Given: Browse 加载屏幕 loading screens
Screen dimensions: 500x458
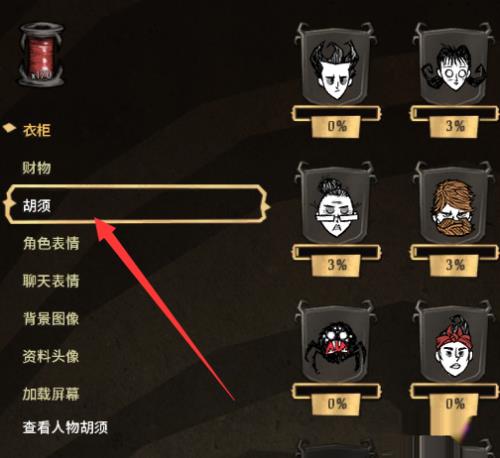Looking at the screenshot, I should (51, 394).
